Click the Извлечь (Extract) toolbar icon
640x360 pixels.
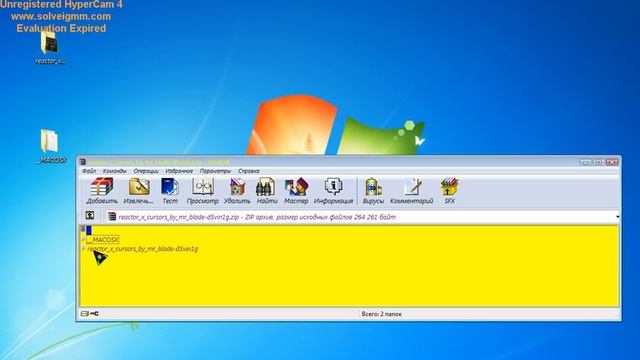[x=139, y=191]
